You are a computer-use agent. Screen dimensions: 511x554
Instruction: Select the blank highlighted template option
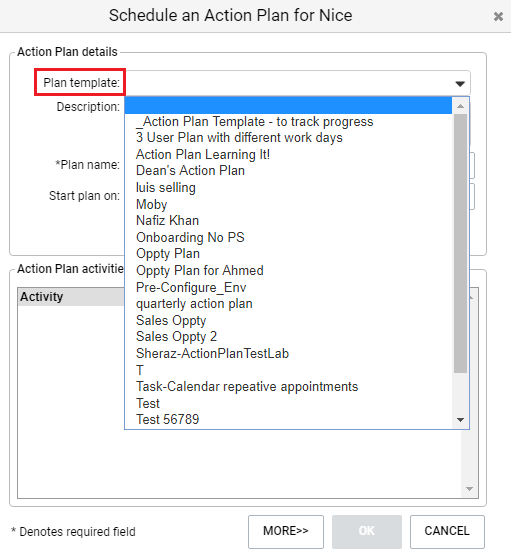[x=288, y=106]
